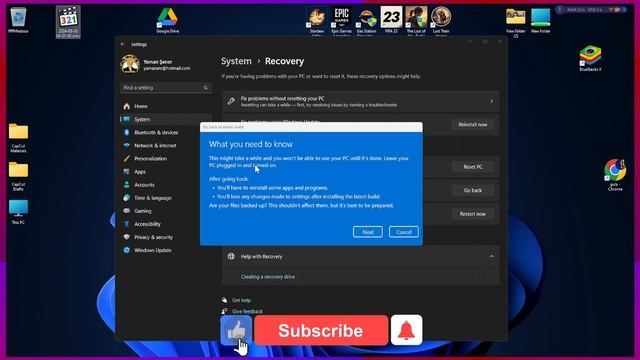The height and width of the screenshot is (360, 640).
Task: Select the Chrome desktop shortcut
Action: point(615,175)
